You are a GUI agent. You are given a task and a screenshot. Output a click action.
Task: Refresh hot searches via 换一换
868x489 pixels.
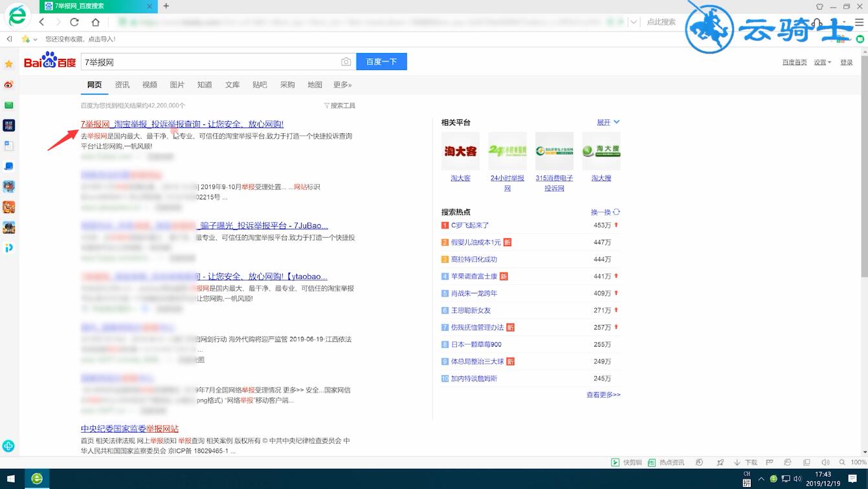click(x=605, y=212)
